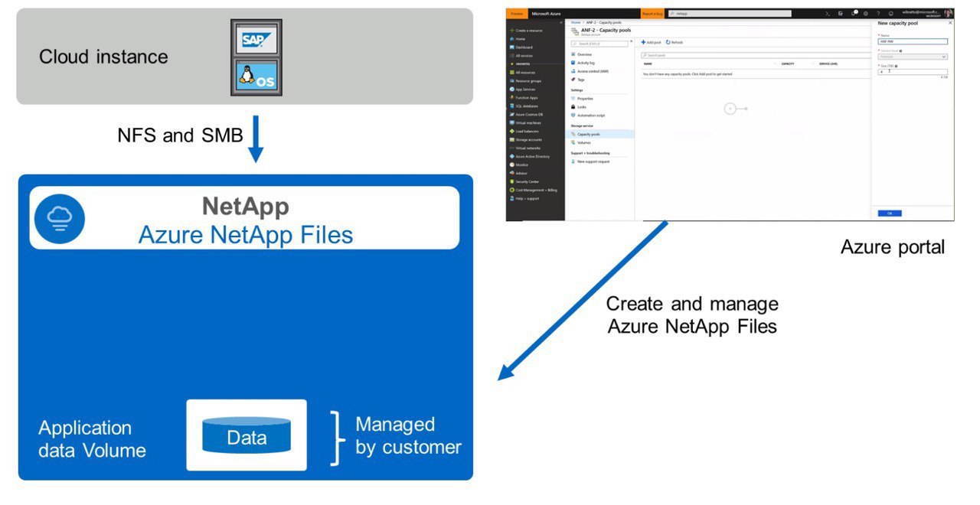Collapse the Azure left sidebar chevron
This screenshot has height=505, width=980.
pos(561,22)
